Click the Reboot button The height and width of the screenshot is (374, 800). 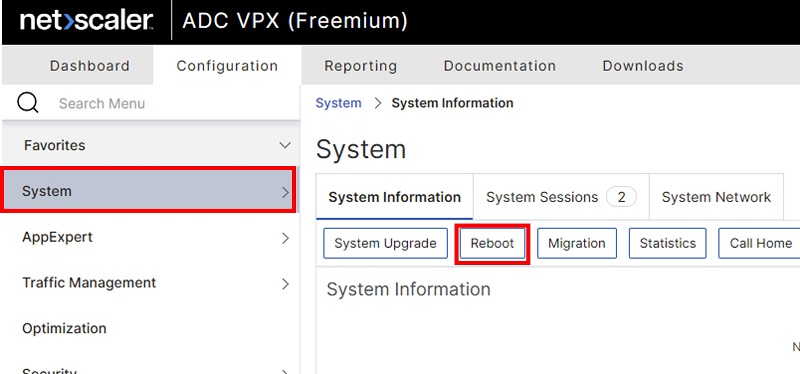coord(492,243)
